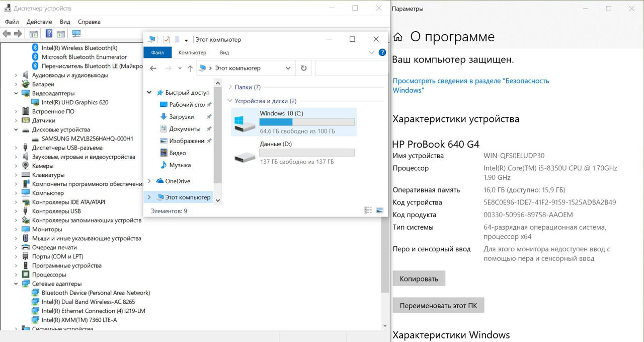Click the scan for hardware changes icon
644x342 pixels.
point(76,34)
